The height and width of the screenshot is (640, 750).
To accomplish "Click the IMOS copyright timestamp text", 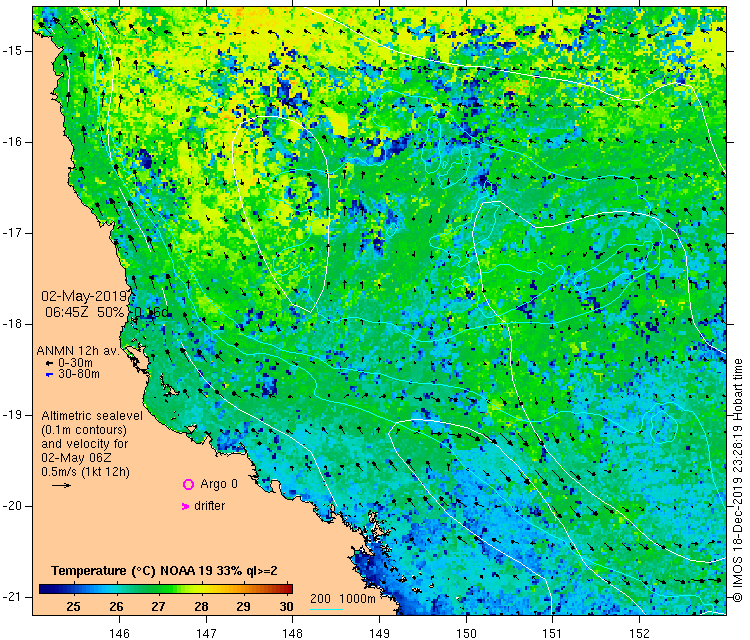I will [x=738, y=480].
